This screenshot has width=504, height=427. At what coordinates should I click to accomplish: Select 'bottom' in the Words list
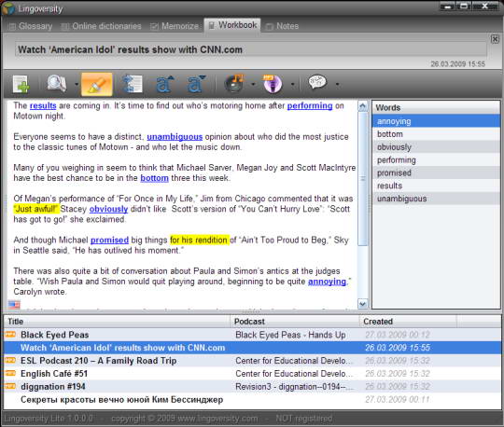pyautogui.click(x=436, y=134)
